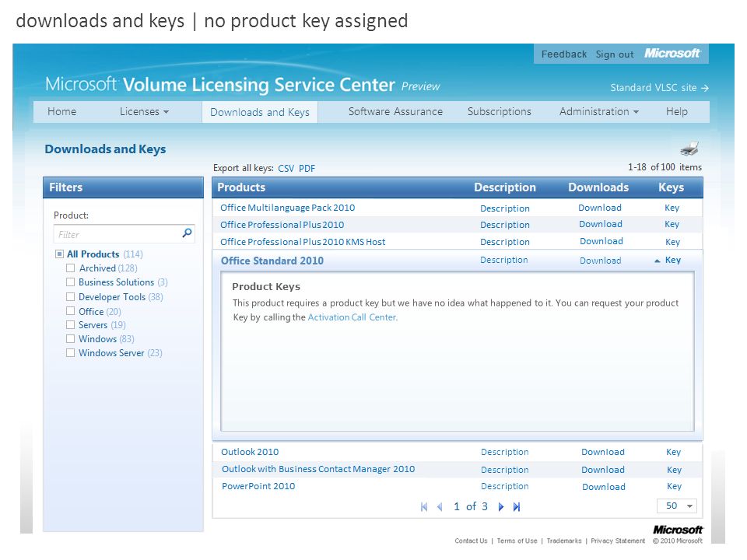
Task: Go to next page arrow
Action: point(500,507)
